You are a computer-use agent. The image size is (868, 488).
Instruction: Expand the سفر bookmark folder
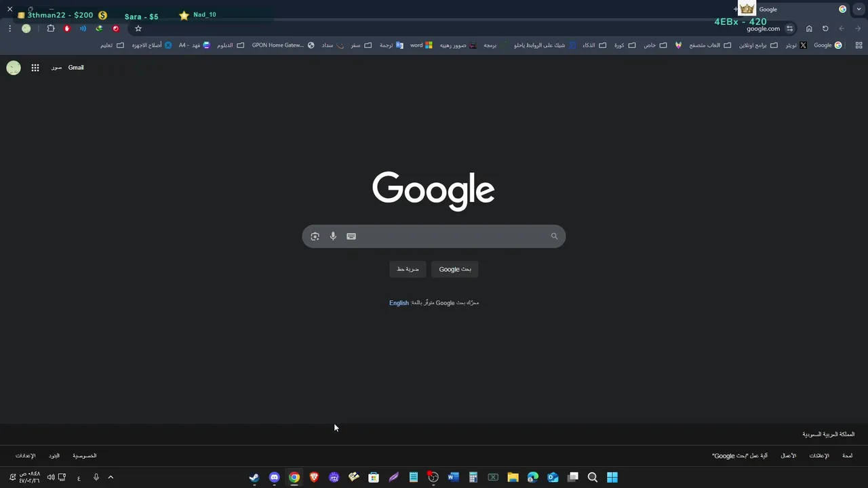[x=361, y=45]
